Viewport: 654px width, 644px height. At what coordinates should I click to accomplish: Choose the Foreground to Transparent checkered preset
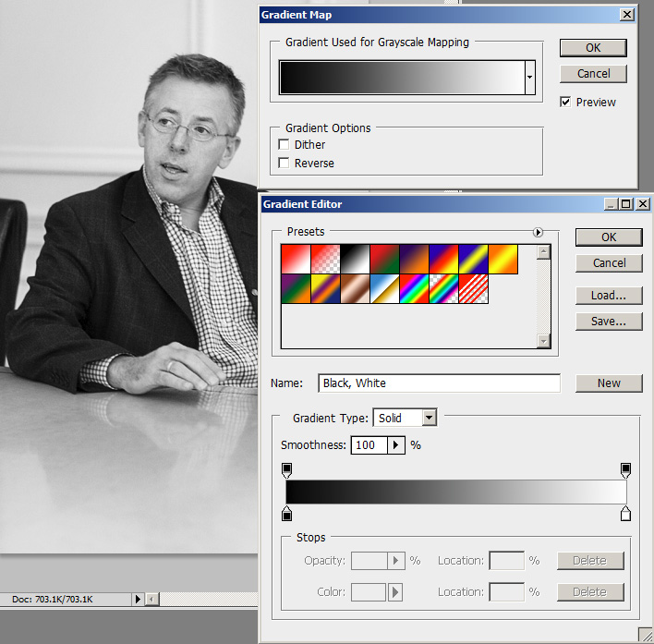325,260
